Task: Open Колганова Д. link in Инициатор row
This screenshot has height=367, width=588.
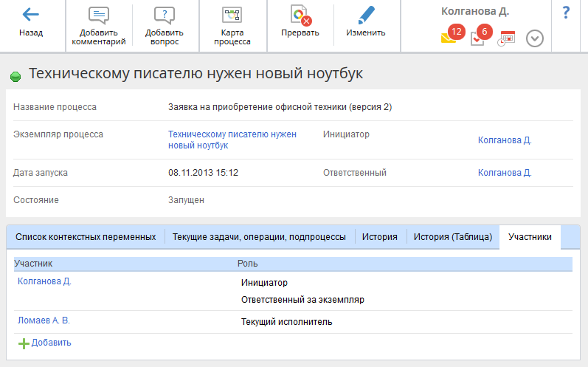Action: (x=505, y=140)
